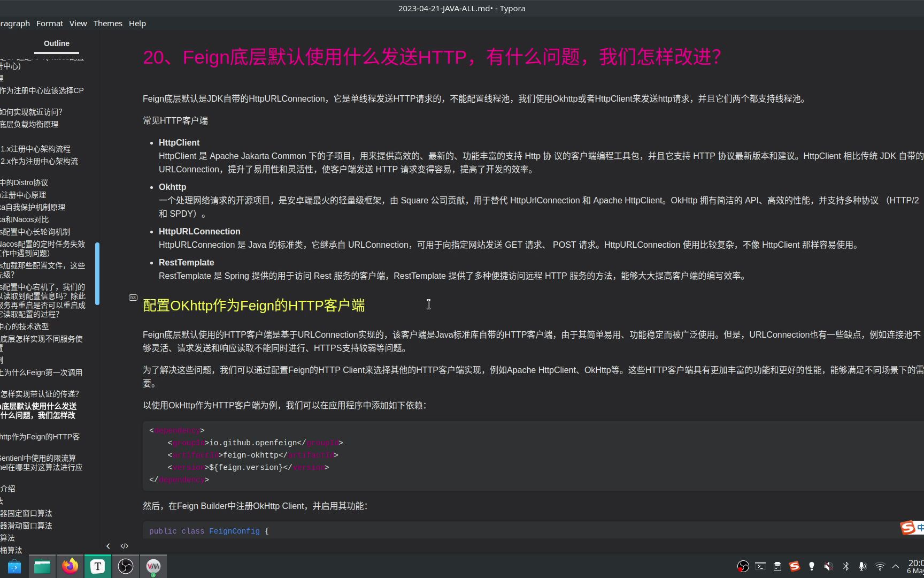Click the lightbulb tray icon
Image resolution: width=924 pixels, height=578 pixels.
coord(812,566)
